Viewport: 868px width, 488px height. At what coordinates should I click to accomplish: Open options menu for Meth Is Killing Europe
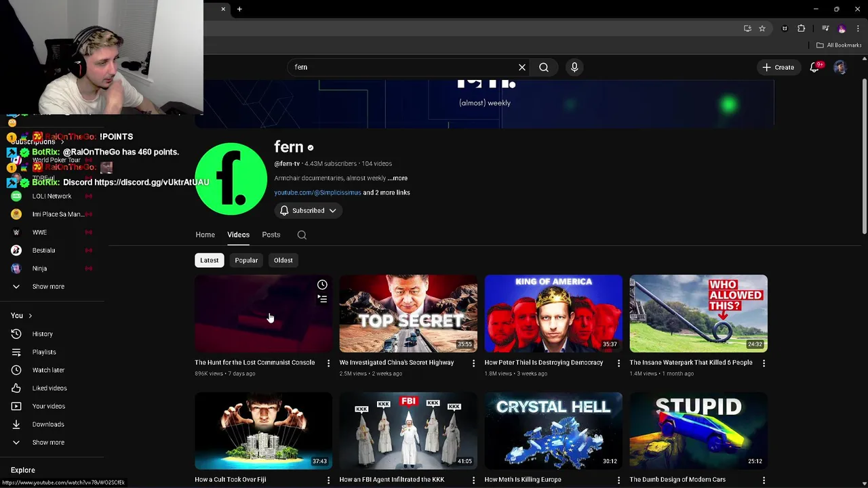click(618, 480)
